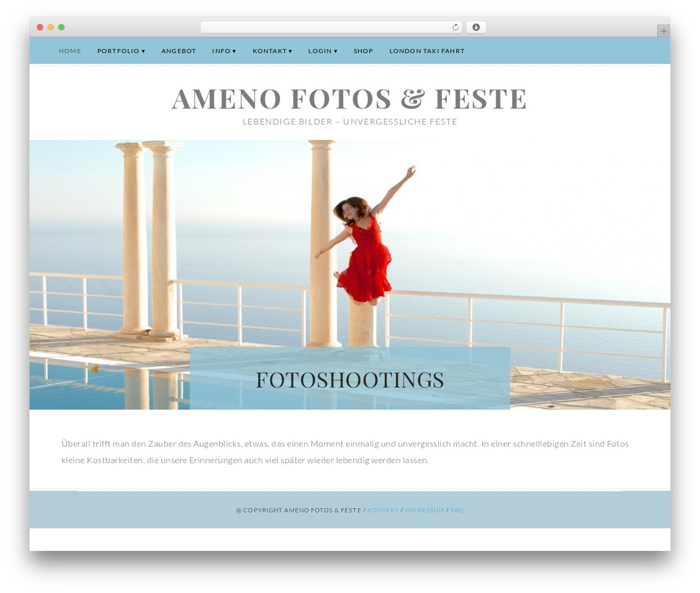
Task: Add a new browser tab with plus button
Action: pyautogui.click(x=663, y=31)
